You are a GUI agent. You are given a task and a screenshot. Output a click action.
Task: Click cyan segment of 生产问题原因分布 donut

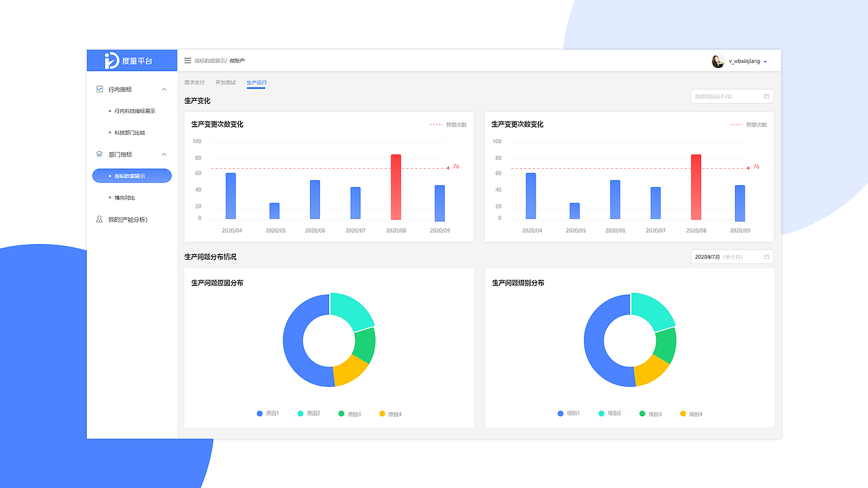point(351,310)
